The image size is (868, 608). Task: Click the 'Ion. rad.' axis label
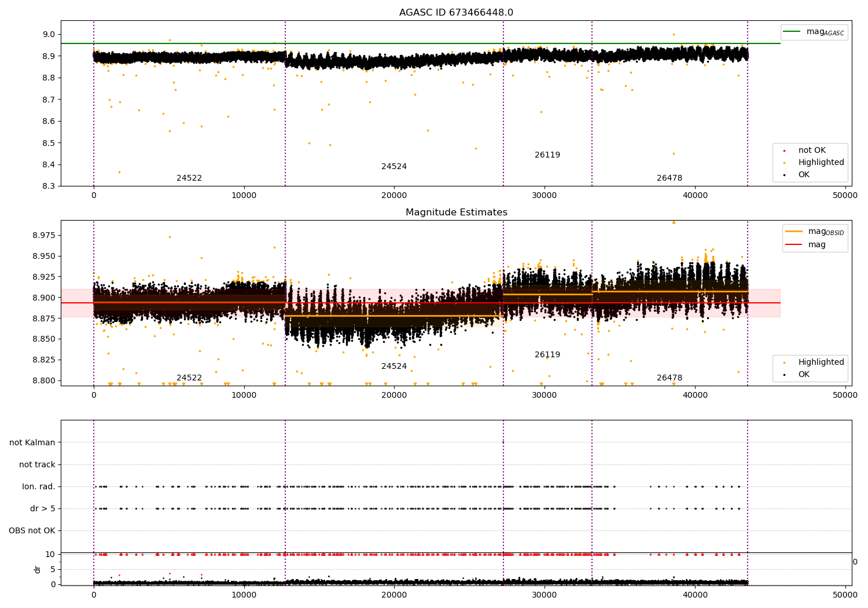tap(39, 486)
